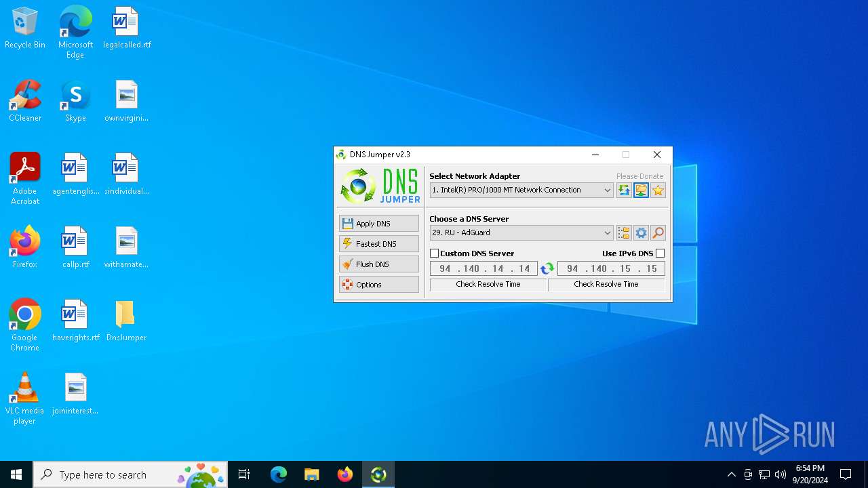Screen dimensions: 868x488
Task: Enable the Custom DNS Server checkbox
Action: point(435,253)
